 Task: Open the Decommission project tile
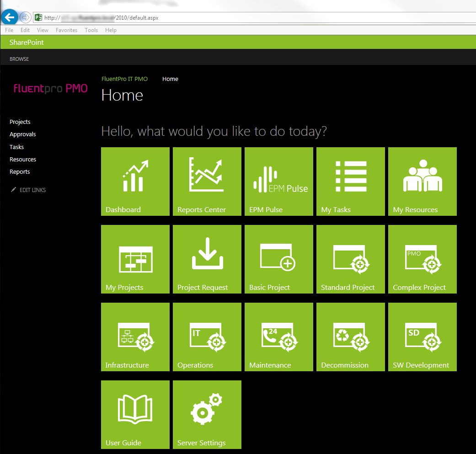tap(351, 337)
